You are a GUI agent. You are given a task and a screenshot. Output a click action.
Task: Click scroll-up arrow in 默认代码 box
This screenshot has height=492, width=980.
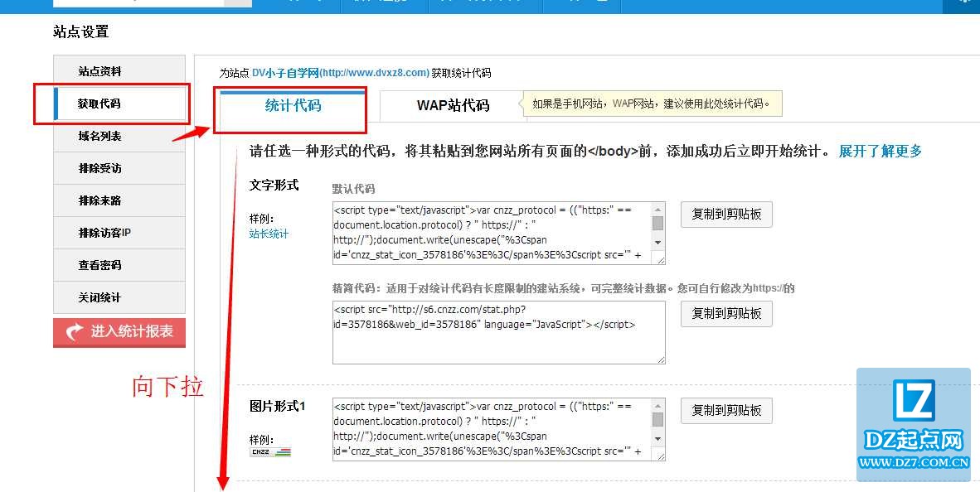click(x=657, y=210)
